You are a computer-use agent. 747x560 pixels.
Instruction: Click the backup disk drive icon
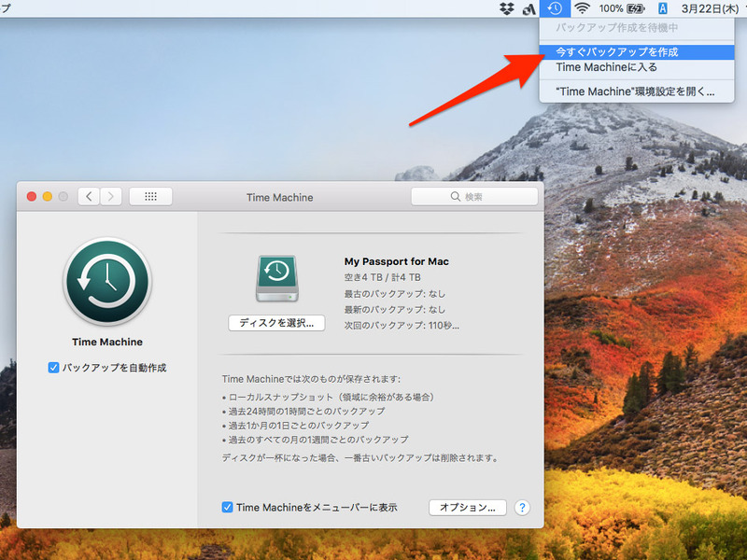(x=276, y=278)
